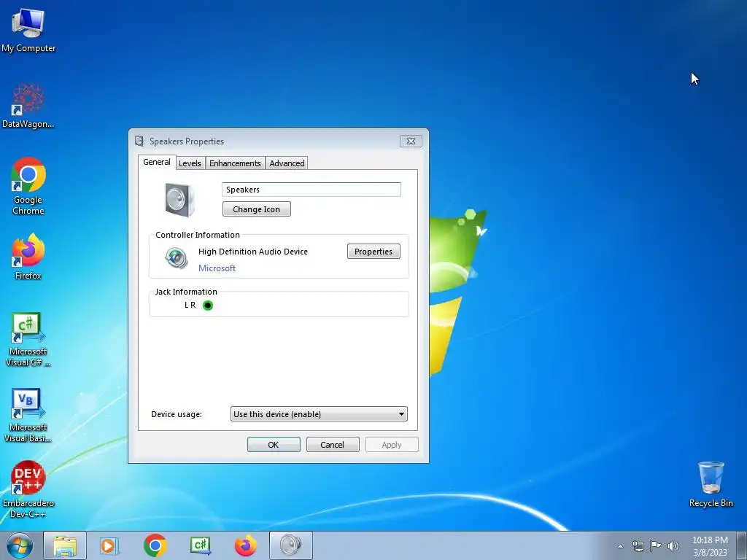Open My Computer desktop icon

pos(28,30)
